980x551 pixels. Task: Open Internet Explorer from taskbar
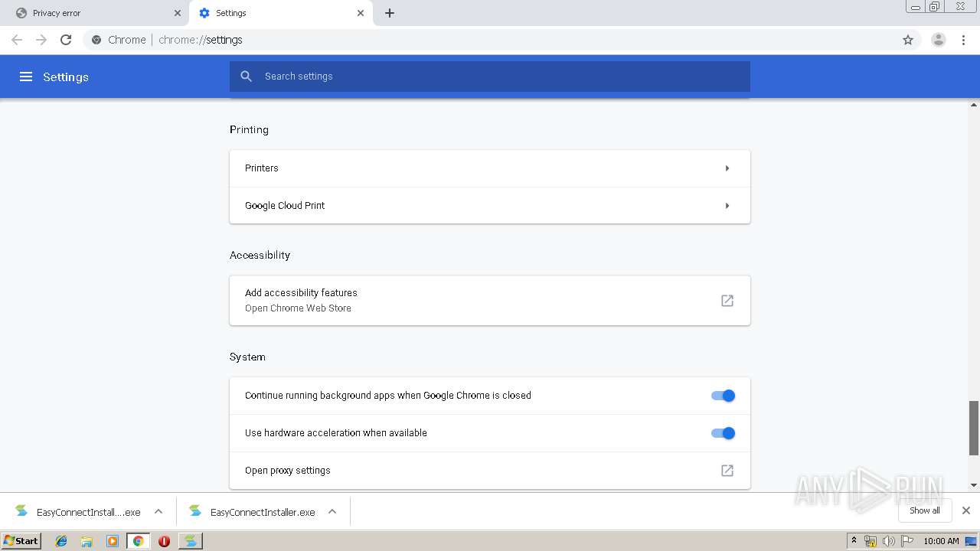(61, 541)
